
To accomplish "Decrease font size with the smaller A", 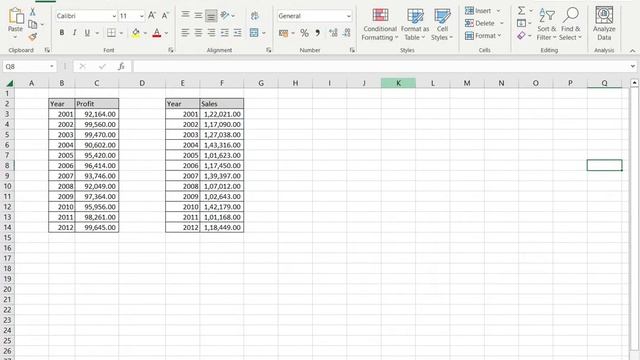I will (x=165, y=16).
